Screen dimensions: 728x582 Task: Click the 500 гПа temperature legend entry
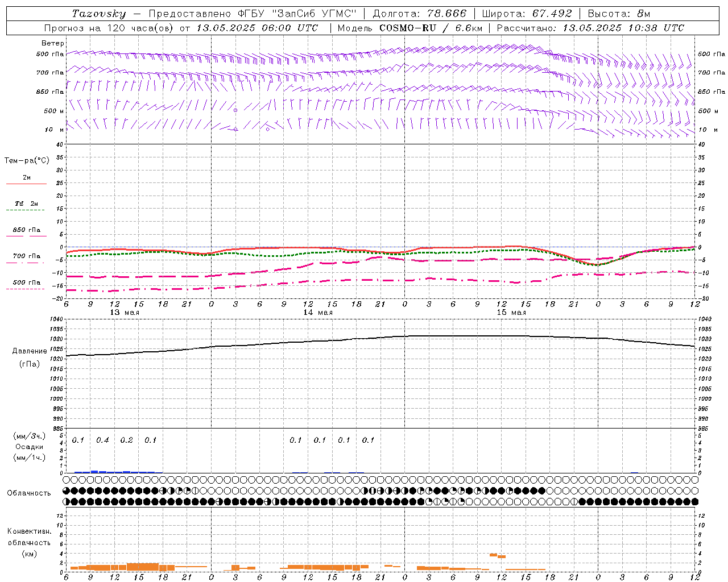coord(26,282)
